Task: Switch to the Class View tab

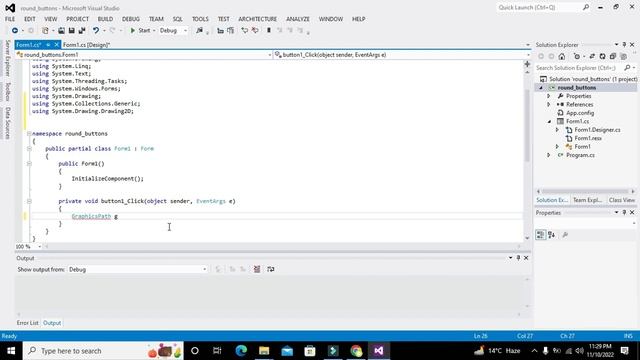Action: click(622, 200)
